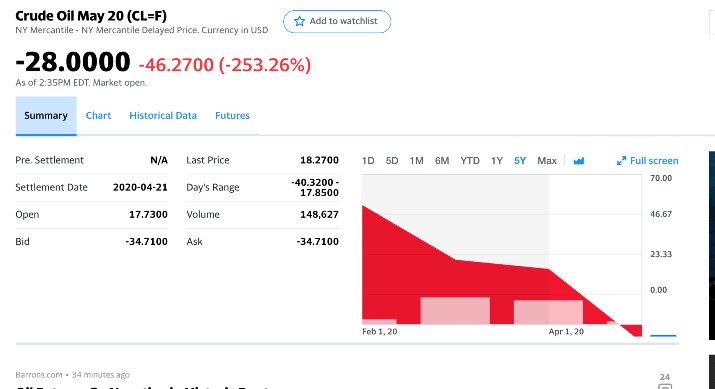The image size is (715, 389).
Task: Click the Full screen expand arrows icon
Action: point(621,161)
